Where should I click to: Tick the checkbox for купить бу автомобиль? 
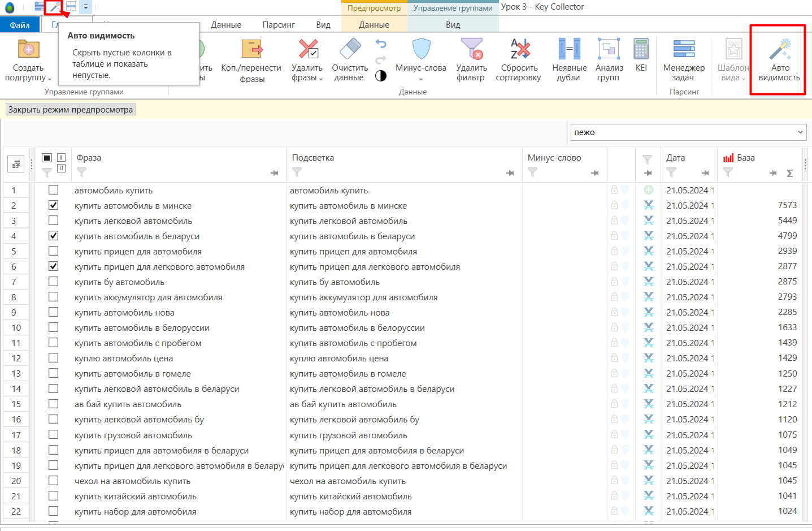point(53,282)
